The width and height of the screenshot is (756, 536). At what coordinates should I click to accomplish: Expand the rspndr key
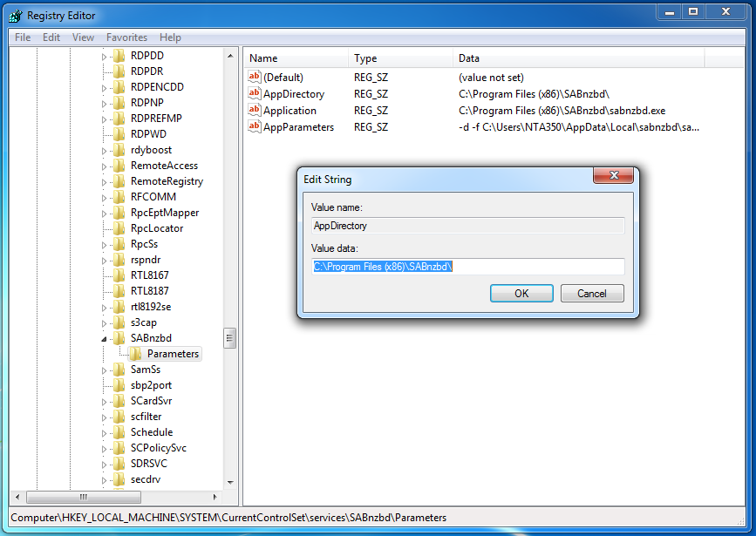pyautogui.click(x=104, y=261)
